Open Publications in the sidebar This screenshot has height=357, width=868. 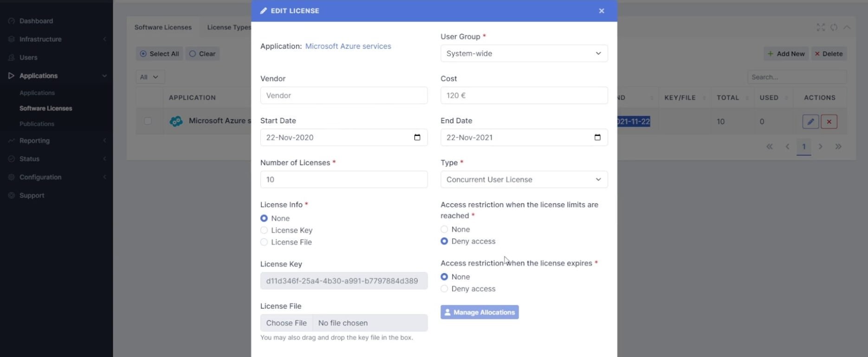pyautogui.click(x=37, y=124)
